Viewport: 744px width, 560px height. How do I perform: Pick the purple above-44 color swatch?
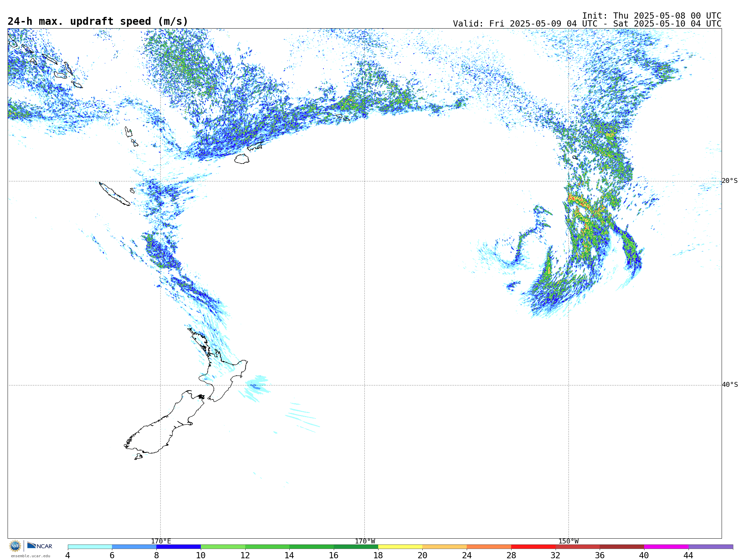[x=711, y=547]
